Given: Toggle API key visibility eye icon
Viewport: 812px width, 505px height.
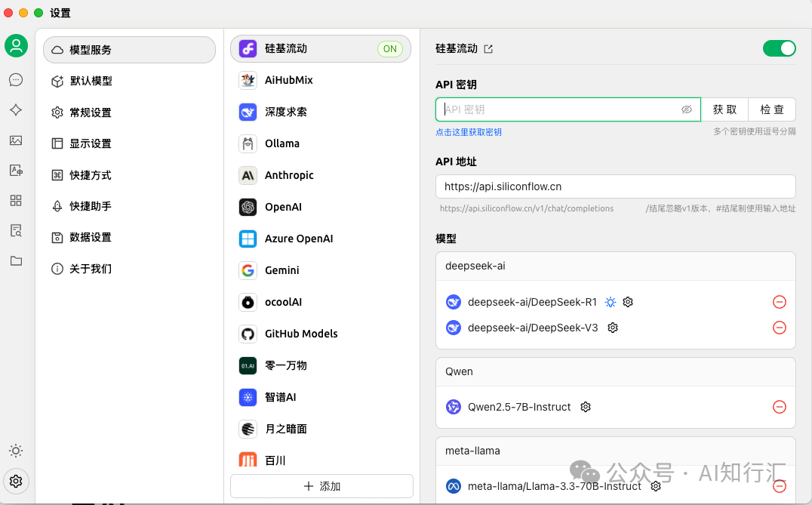Looking at the screenshot, I should (687, 109).
